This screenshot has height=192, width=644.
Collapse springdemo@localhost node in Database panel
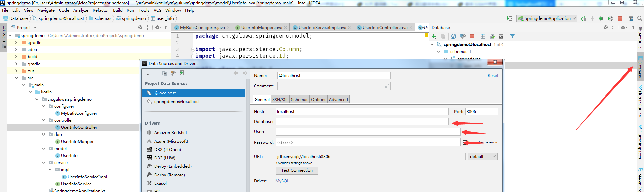pyautogui.click(x=432, y=45)
